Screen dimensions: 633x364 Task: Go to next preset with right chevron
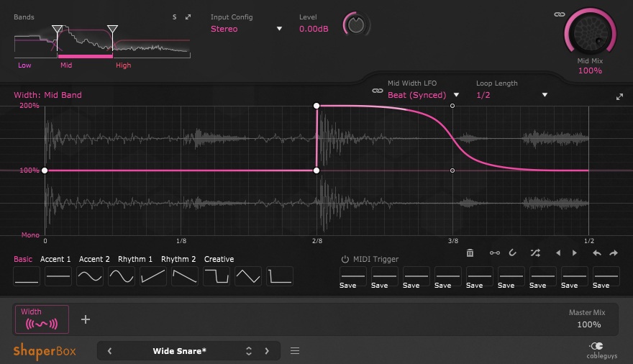pyautogui.click(x=267, y=351)
